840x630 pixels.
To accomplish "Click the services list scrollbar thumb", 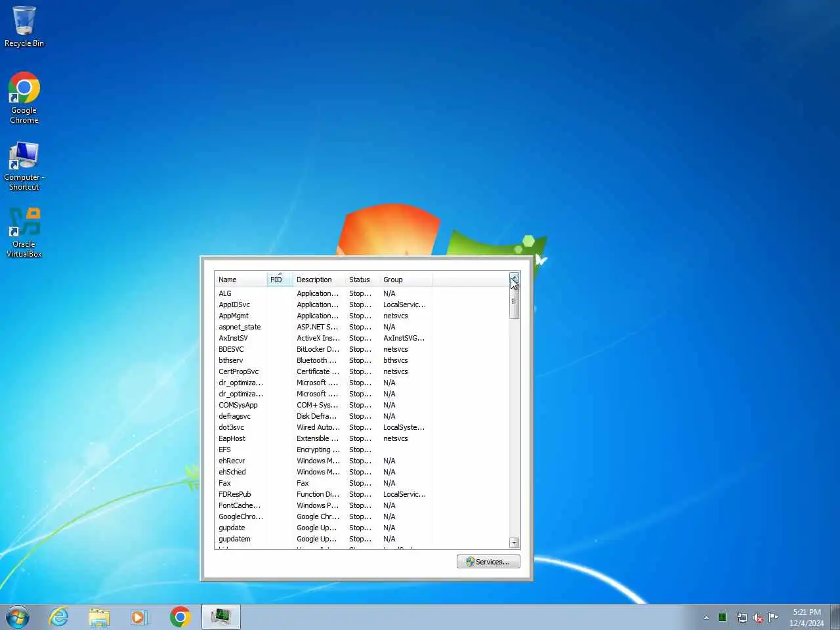I will tap(514, 302).
